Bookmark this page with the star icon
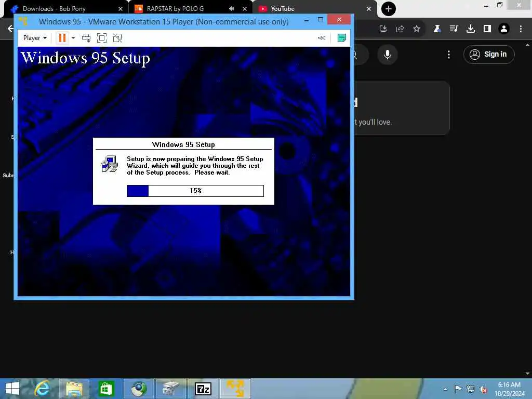Viewport: 532px width, 399px height. (x=417, y=29)
